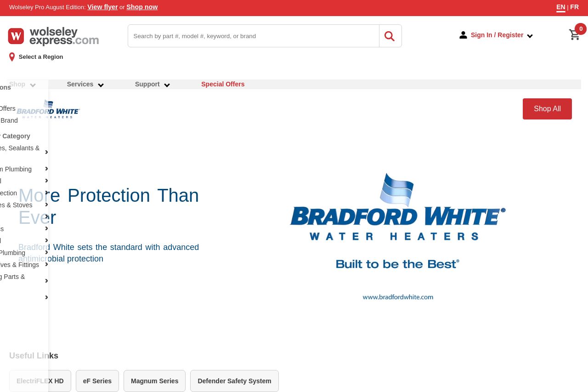Screen dimensions: 588x392
Task: Click the Wolseley Express logo
Action: (x=53, y=36)
